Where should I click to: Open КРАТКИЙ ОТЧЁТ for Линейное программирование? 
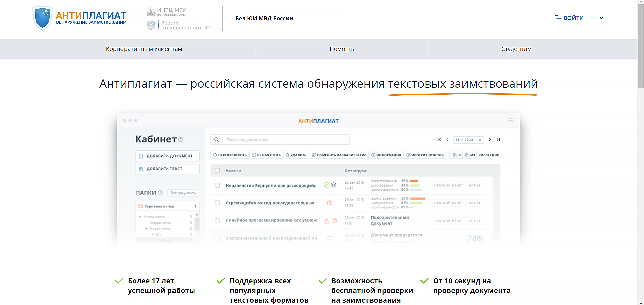pyautogui.click(x=448, y=221)
